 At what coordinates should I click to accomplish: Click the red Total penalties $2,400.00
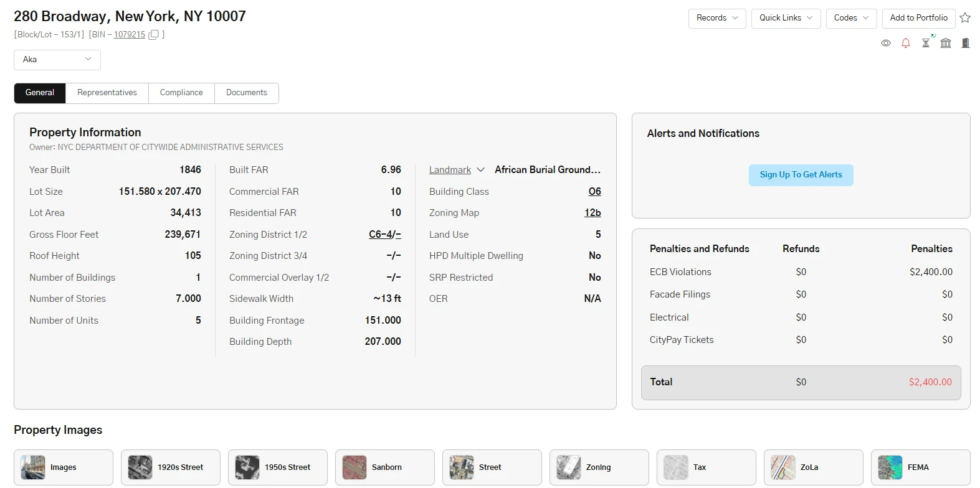click(930, 382)
